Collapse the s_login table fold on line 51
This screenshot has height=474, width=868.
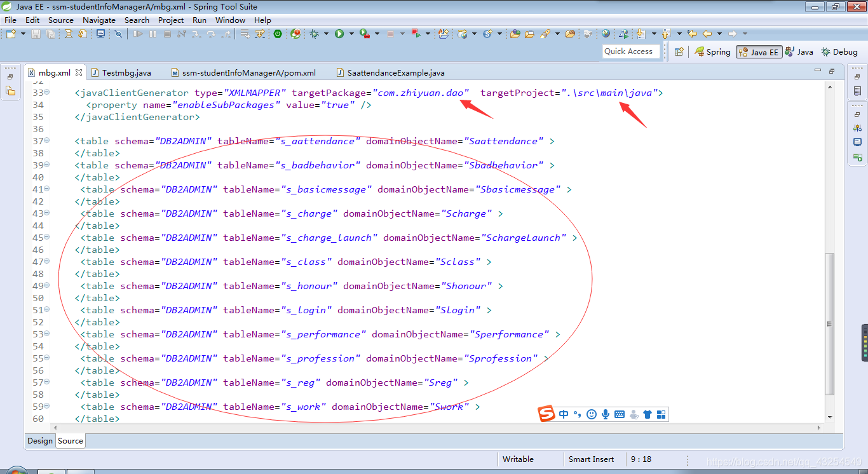pyautogui.click(x=47, y=310)
